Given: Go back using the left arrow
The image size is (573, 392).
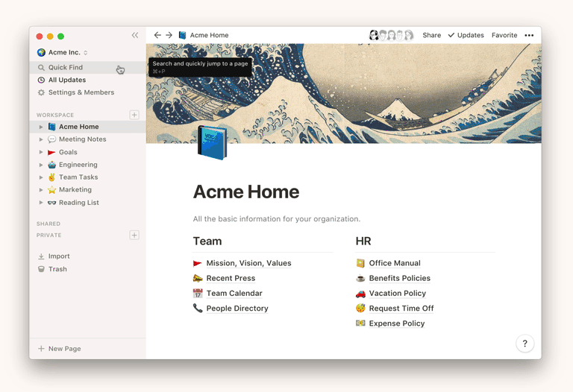Looking at the screenshot, I should coord(157,35).
